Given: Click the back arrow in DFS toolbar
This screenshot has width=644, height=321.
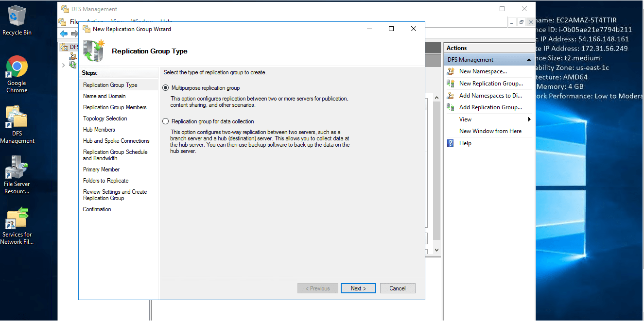Looking at the screenshot, I should (x=64, y=34).
